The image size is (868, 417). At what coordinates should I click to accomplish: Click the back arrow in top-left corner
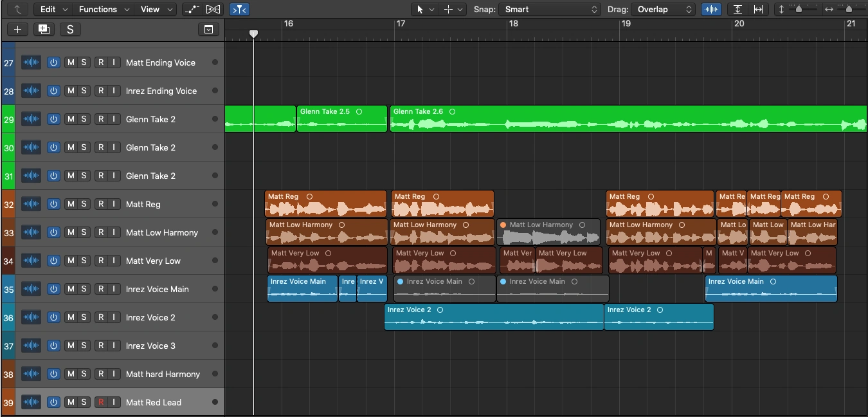click(x=17, y=9)
